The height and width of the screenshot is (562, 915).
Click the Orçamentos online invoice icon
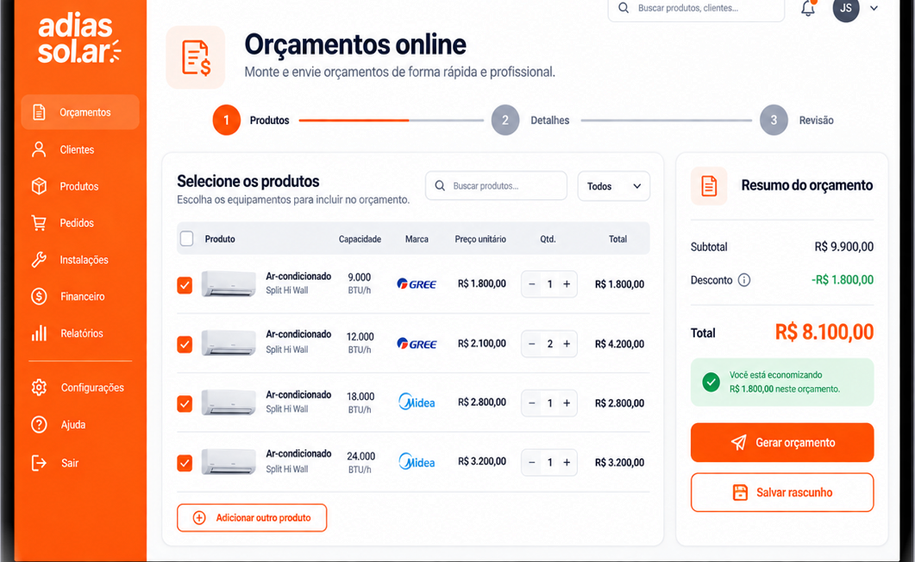(x=195, y=57)
